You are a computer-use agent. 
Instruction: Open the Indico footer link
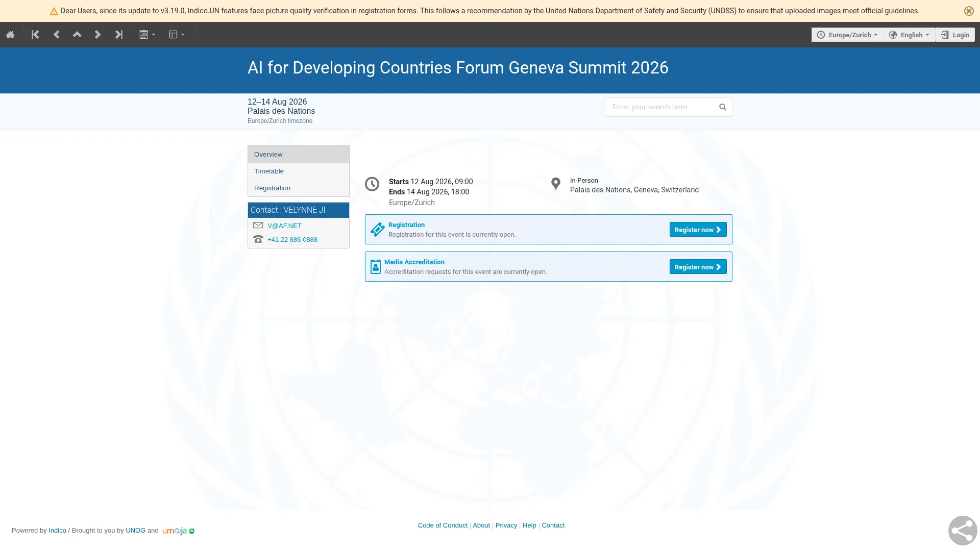point(57,531)
